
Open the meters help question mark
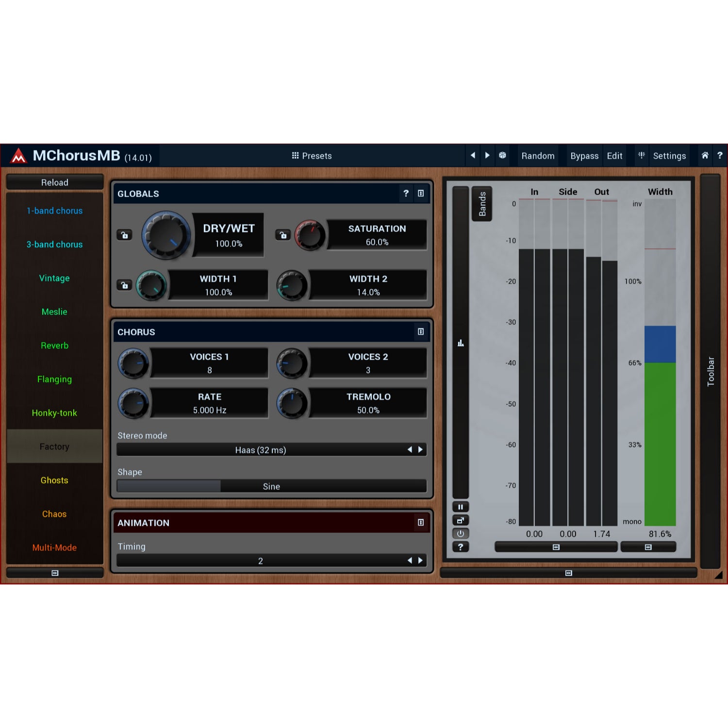coord(461,547)
